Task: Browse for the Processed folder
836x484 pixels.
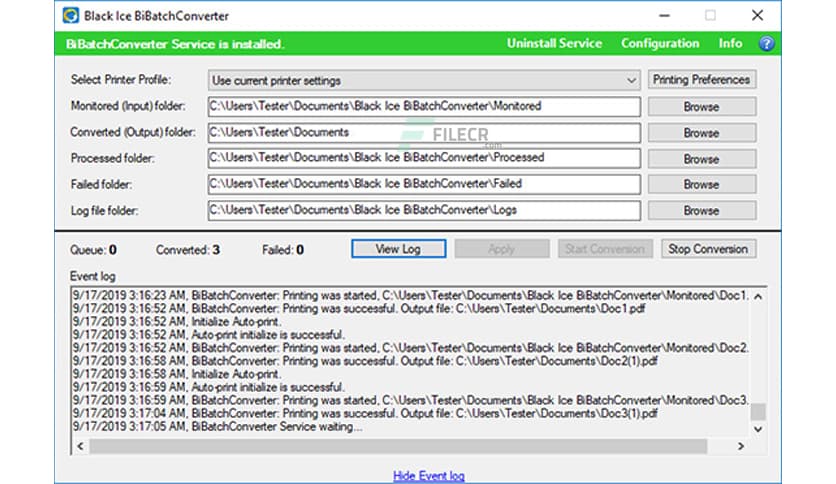Action: (x=702, y=159)
